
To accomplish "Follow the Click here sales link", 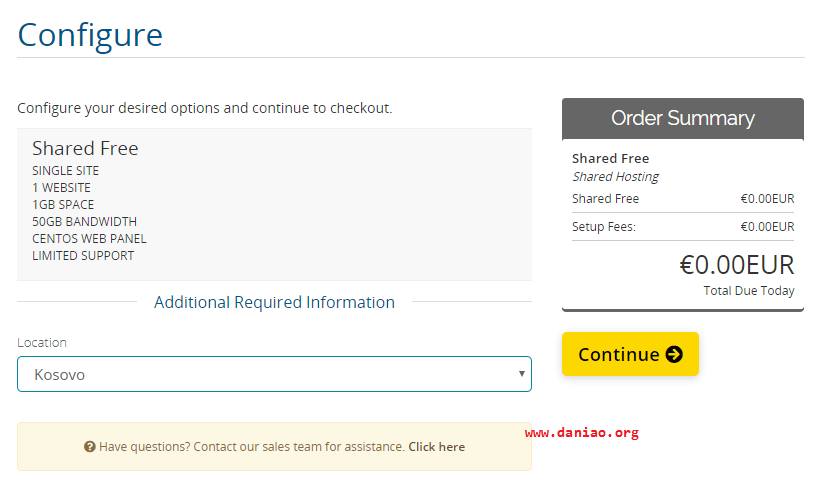I will [437, 447].
